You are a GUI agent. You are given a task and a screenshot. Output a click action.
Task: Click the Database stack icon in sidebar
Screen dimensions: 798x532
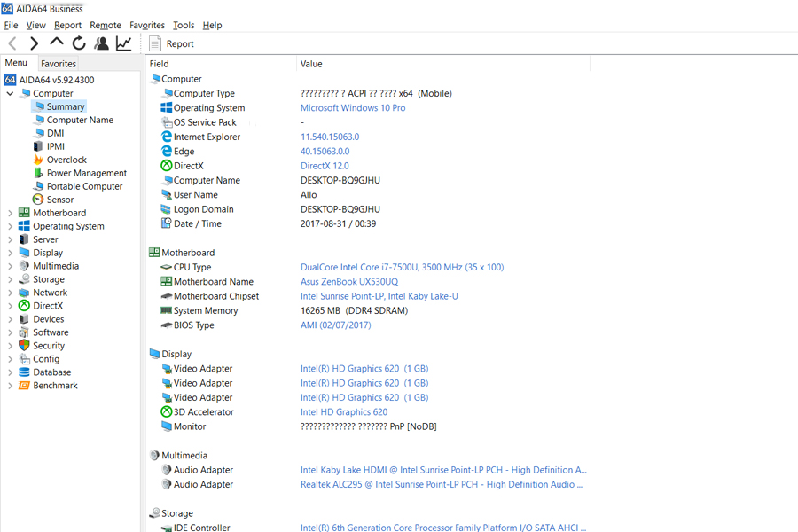point(24,372)
